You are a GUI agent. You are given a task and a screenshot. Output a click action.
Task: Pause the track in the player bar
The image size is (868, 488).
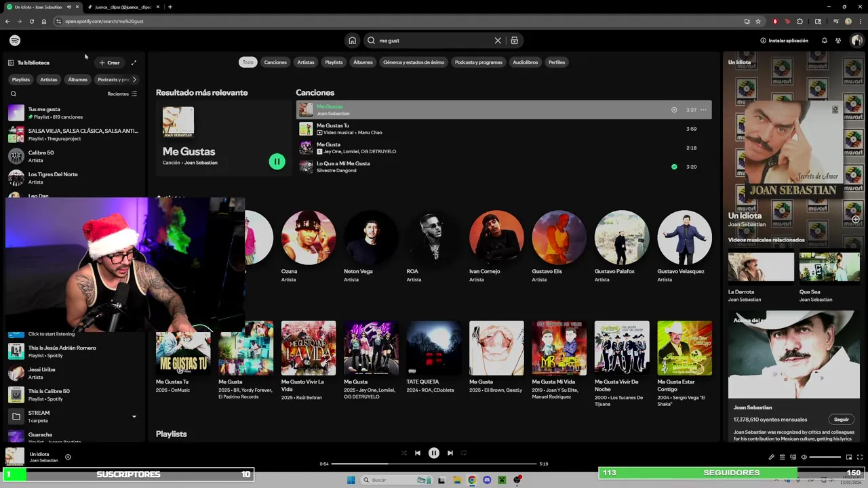tap(434, 453)
